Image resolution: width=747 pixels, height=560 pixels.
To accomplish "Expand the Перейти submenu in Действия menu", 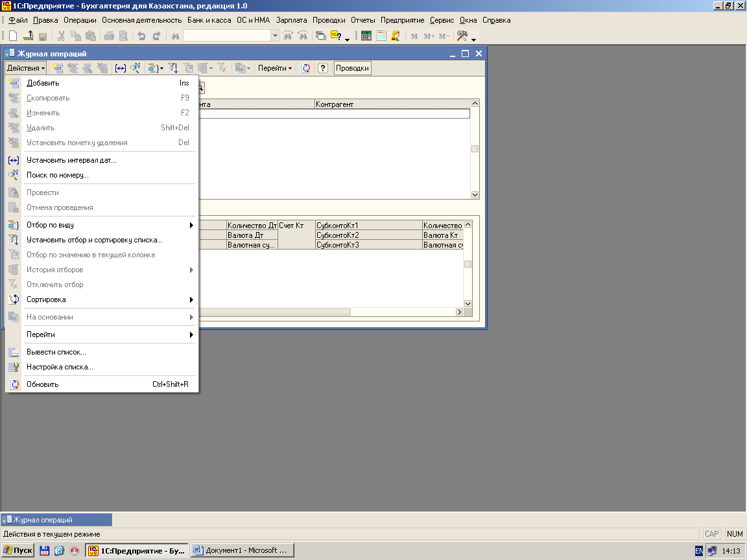I will (191, 334).
